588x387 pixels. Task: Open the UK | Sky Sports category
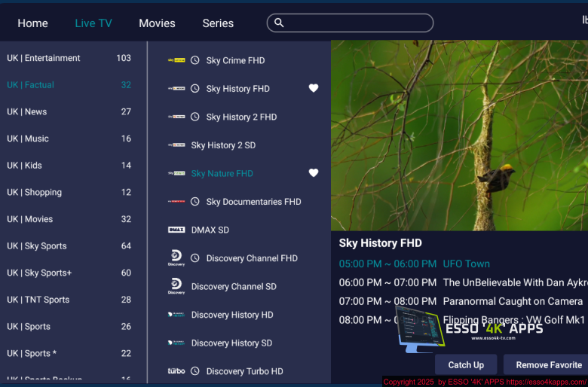tap(69, 246)
